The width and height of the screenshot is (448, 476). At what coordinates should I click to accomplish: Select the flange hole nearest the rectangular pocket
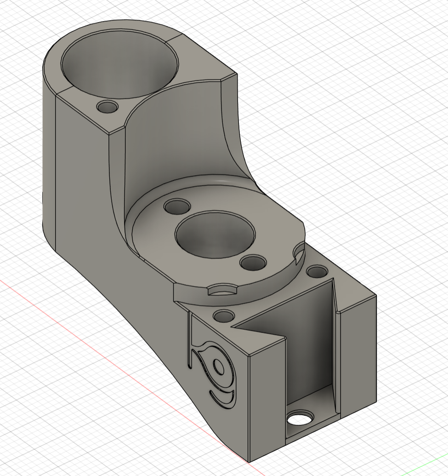253,263
